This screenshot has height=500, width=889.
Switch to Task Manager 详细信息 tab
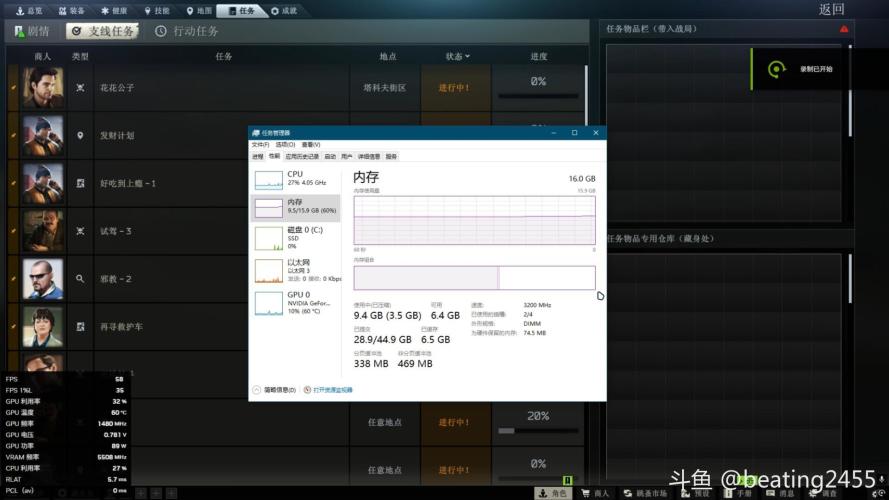369,156
